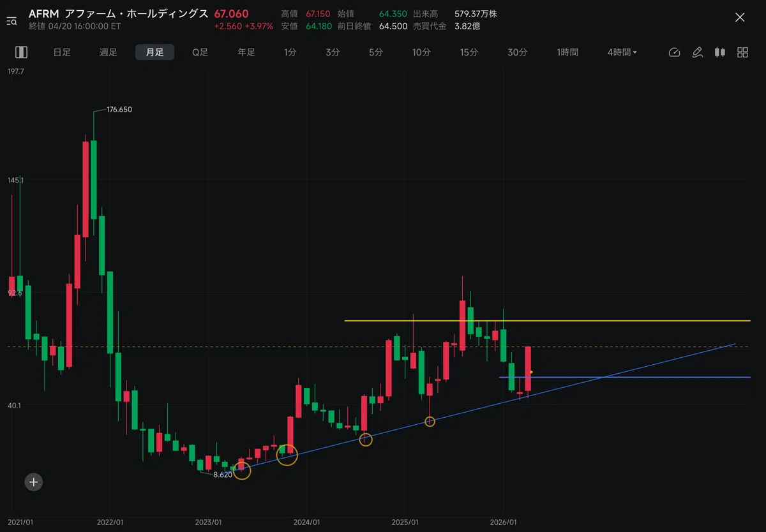Select the drawing pencil tool
This screenshot has width=766, height=532.
point(697,52)
